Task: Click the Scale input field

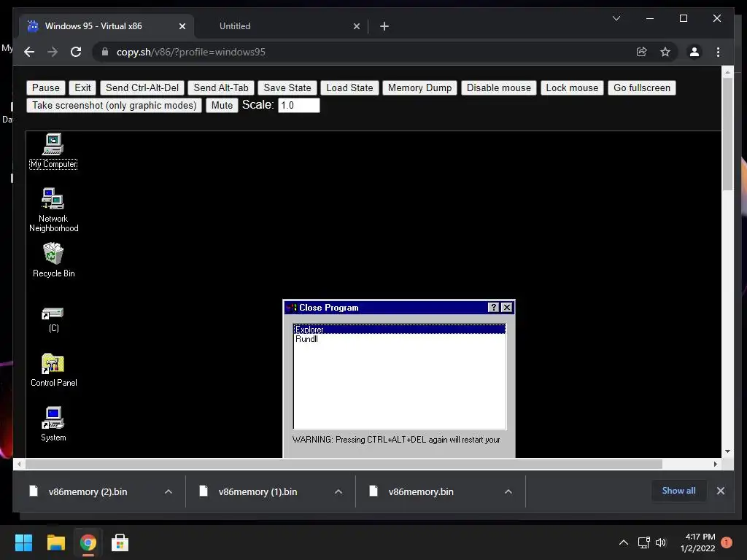Action: pos(298,105)
